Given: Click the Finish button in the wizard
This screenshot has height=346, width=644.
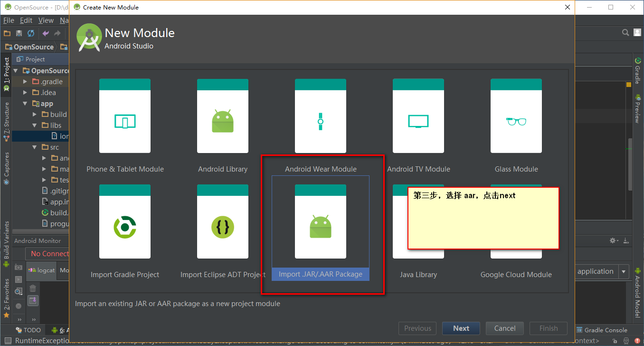Looking at the screenshot, I should [x=549, y=328].
